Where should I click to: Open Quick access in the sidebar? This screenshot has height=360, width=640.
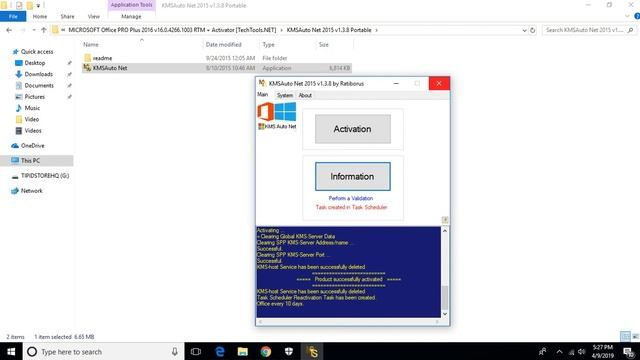pyautogui.click(x=37, y=51)
